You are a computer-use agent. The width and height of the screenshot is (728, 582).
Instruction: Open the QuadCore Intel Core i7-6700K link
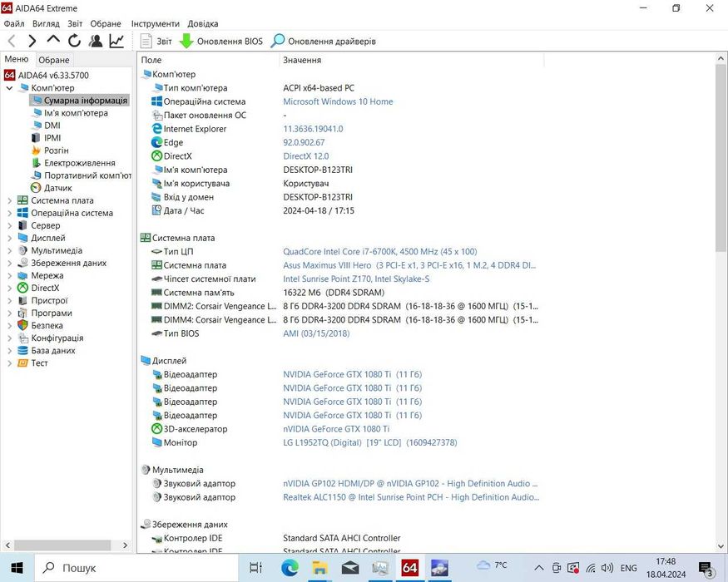click(379, 252)
